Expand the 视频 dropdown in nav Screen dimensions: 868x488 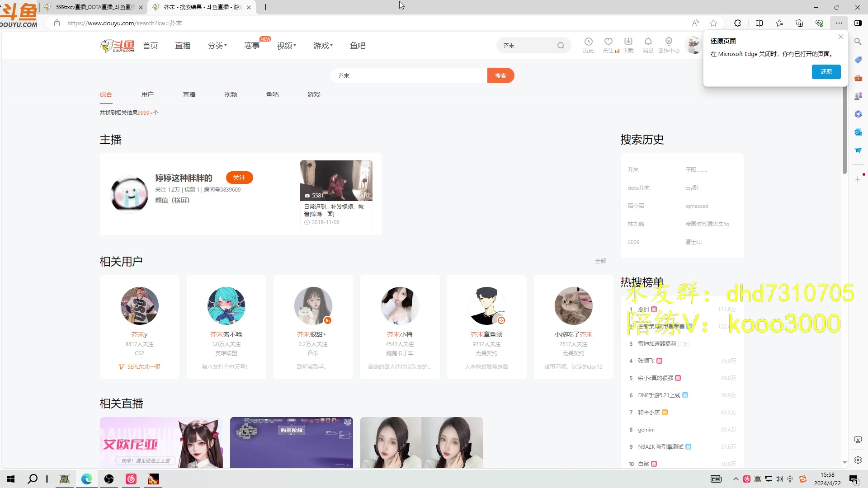[286, 46]
